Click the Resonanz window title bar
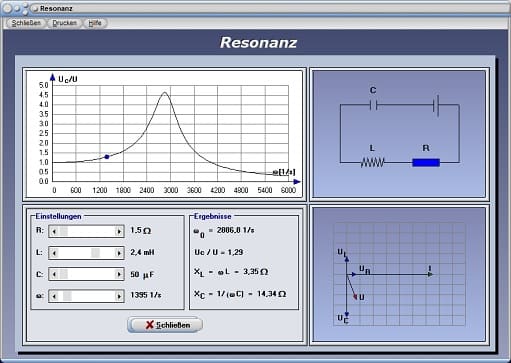 coord(255,8)
